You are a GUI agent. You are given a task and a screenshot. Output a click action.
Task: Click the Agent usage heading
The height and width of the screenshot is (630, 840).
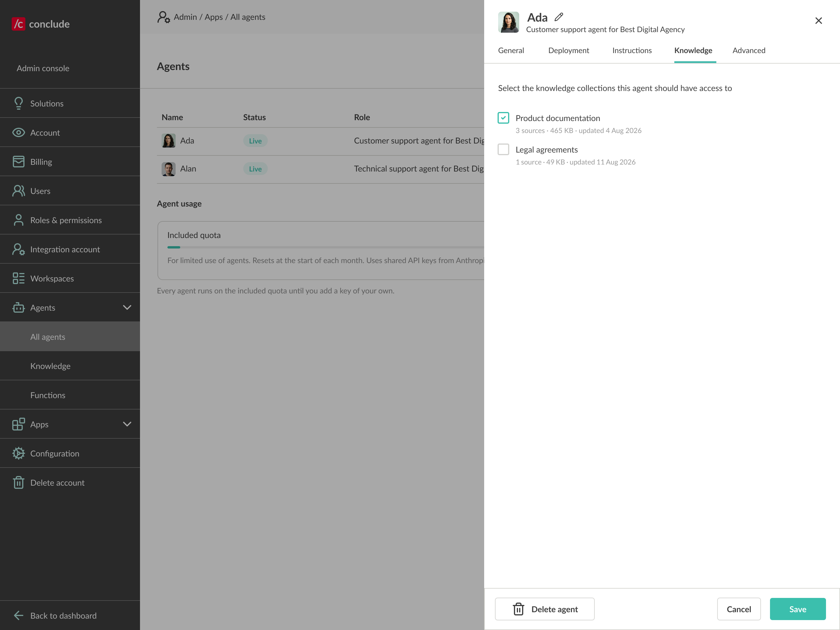click(x=179, y=204)
